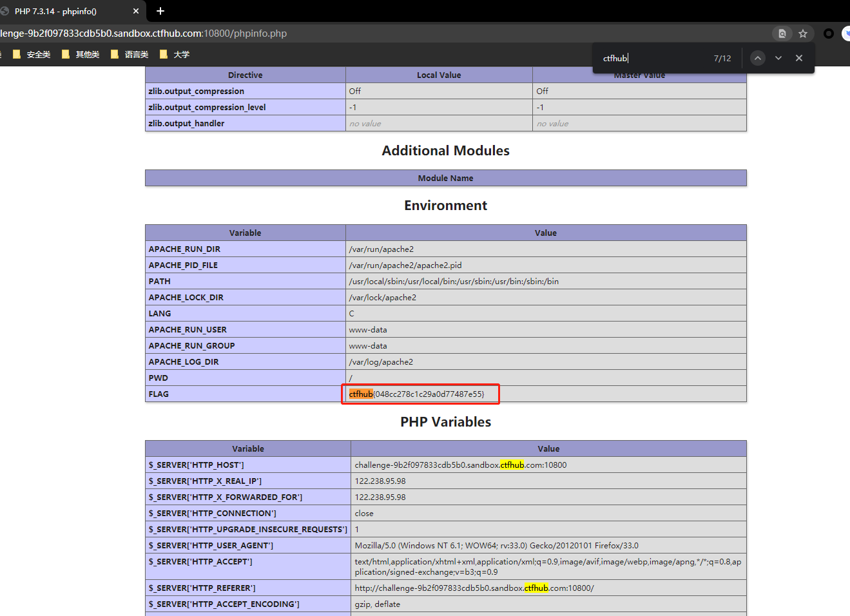Viewport: 850px width, 616px height.
Task: Open the 其他类 bookmark folder
Action: pos(81,55)
